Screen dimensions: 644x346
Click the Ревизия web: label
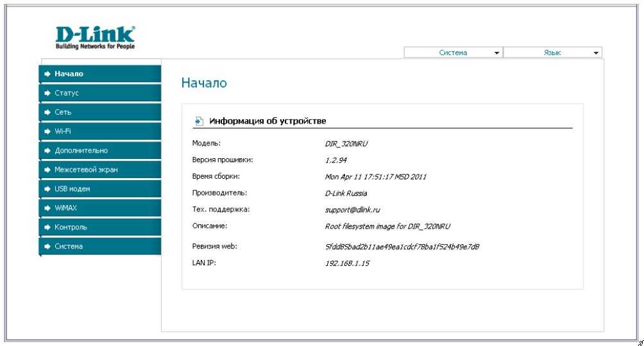[x=215, y=246]
